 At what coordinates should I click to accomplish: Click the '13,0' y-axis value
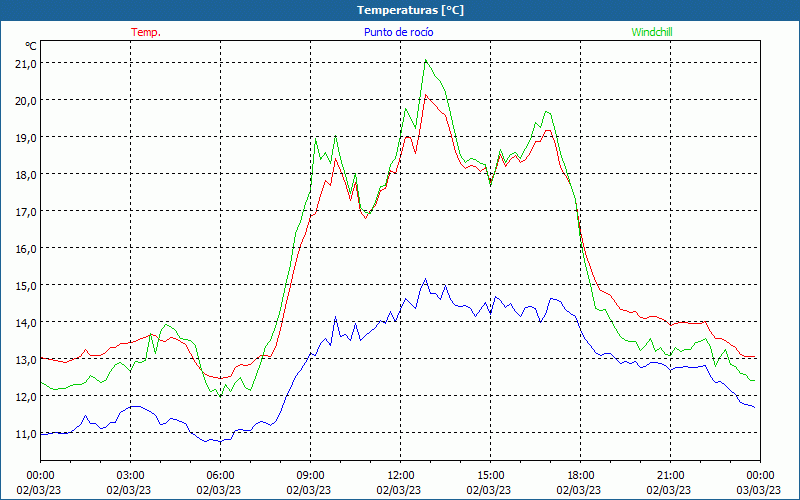tap(26, 360)
